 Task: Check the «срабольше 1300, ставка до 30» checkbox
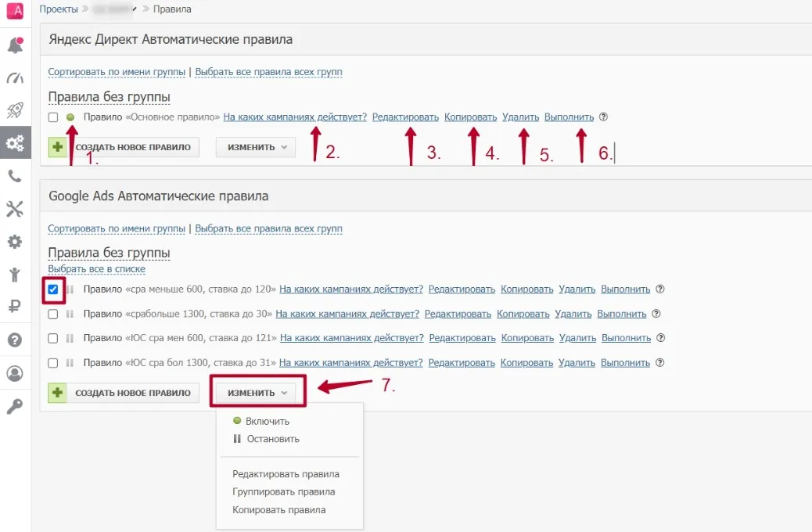[53, 314]
